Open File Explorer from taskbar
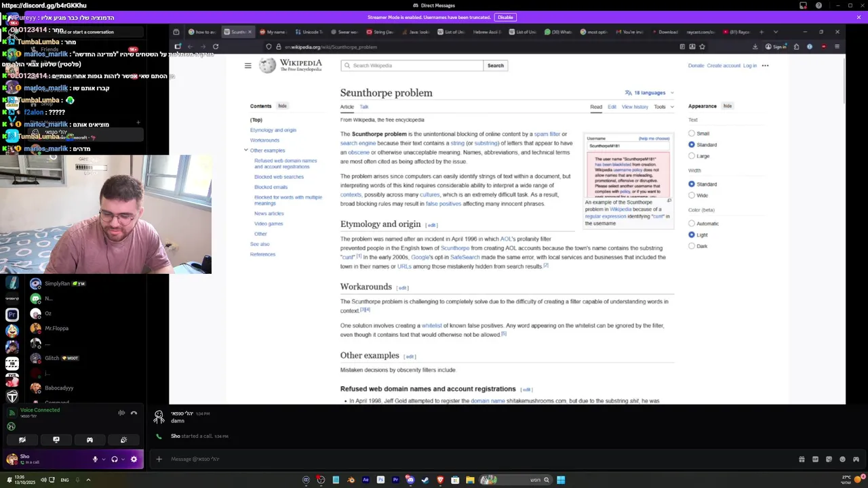The height and width of the screenshot is (488, 868). tap(470, 480)
